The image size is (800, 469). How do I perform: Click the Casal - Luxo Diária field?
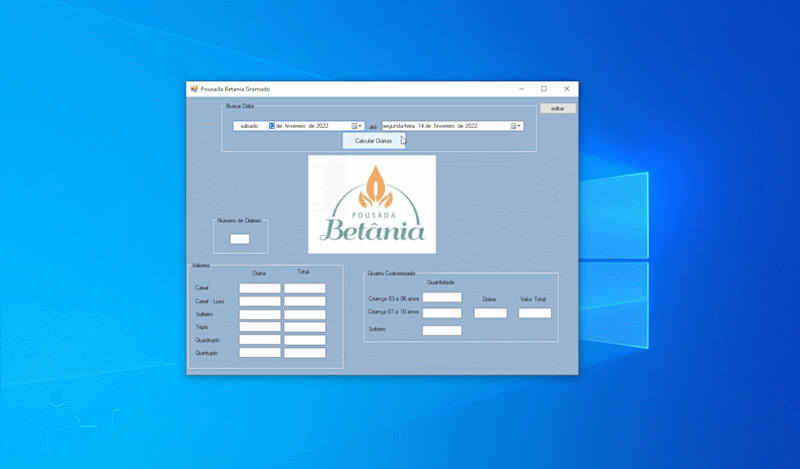point(260,302)
